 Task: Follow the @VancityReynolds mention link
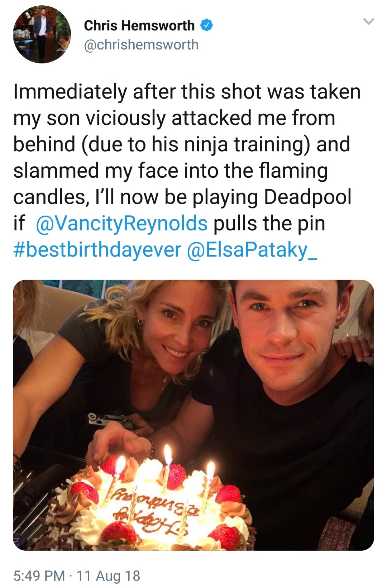pos(121,224)
